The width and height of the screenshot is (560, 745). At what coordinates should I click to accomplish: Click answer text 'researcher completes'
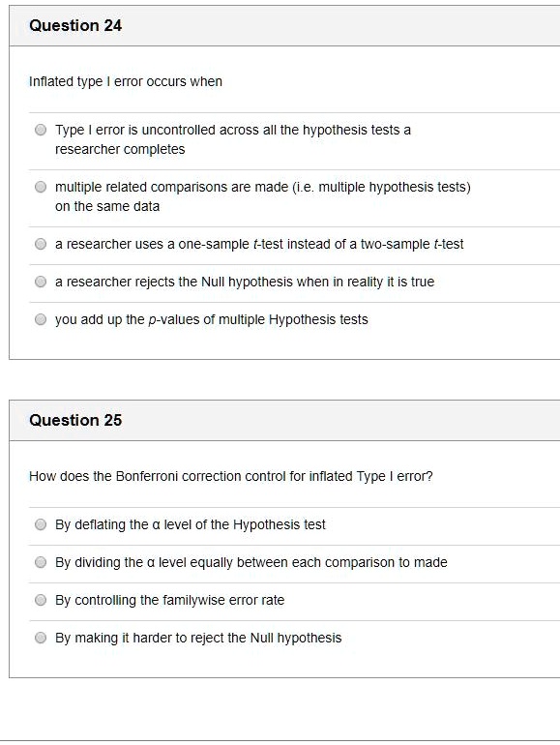[120, 149]
